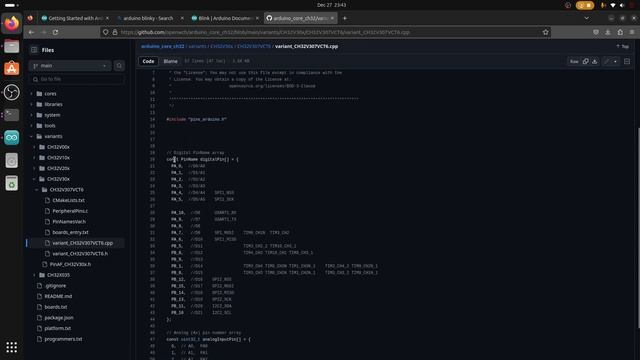
Task: Expand the CH32V20x folder
Action: [34, 168]
